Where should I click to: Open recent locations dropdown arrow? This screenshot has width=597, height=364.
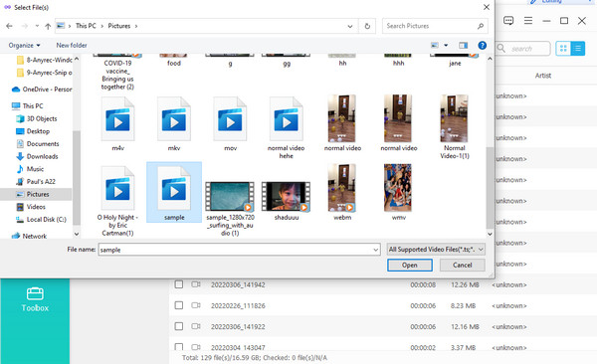click(x=37, y=26)
